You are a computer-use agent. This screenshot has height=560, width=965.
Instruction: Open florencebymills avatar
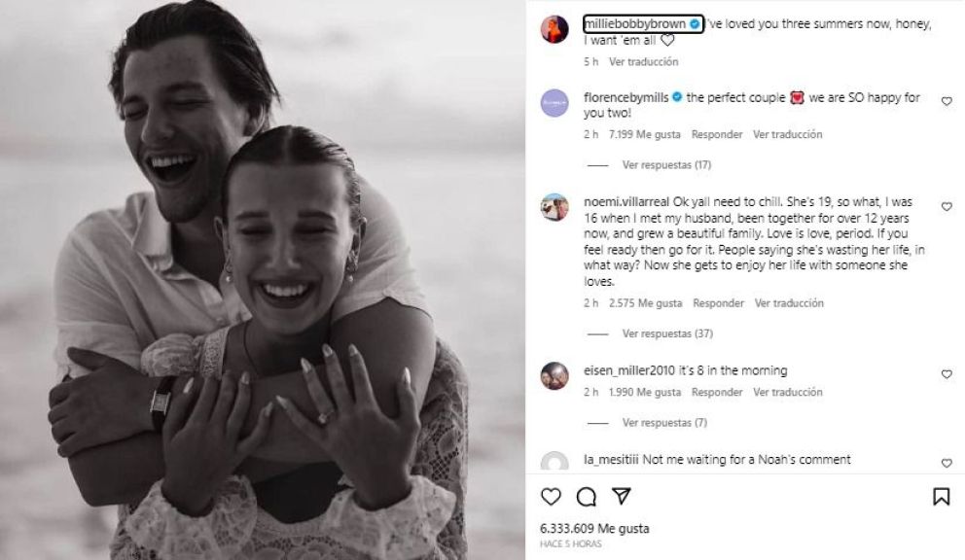555,103
